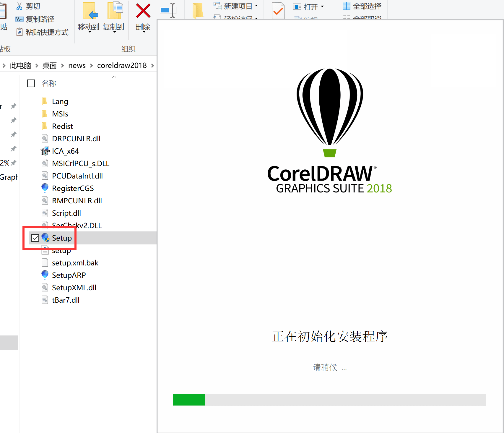The image size is (504, 433).
Task: Click the red 删除 (Delete) X icon
Action: (x=143, y=11)
